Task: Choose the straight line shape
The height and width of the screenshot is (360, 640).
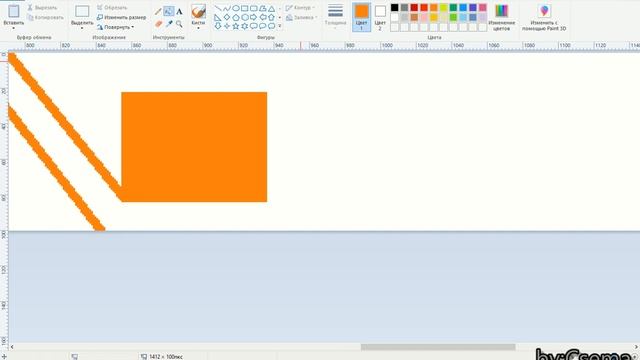Action: [218, 8]
